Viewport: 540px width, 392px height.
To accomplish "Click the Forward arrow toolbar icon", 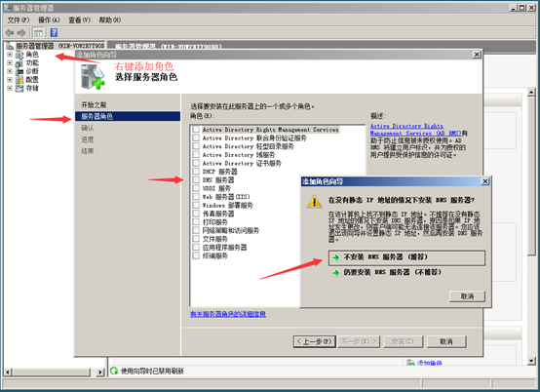I will [21, 33].
